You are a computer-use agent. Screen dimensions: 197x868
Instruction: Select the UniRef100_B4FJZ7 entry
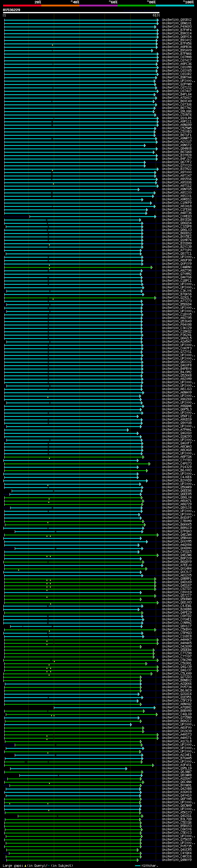[x=177, y=159]
